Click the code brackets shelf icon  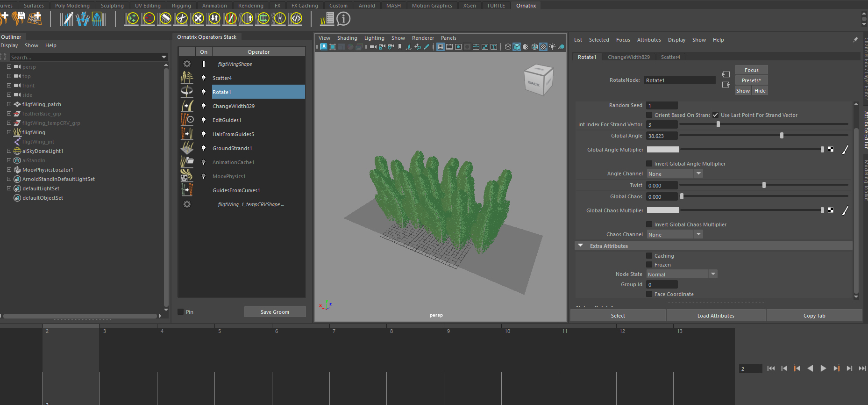pos(296,19)
